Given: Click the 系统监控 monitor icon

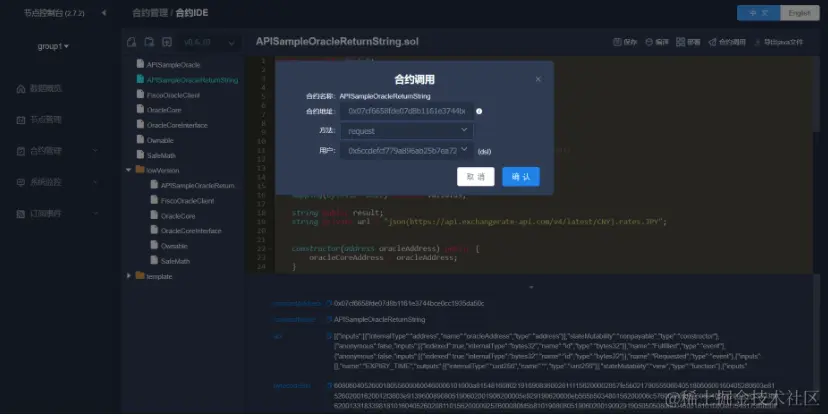Looking at the screenshot, I should pos(21,182).
